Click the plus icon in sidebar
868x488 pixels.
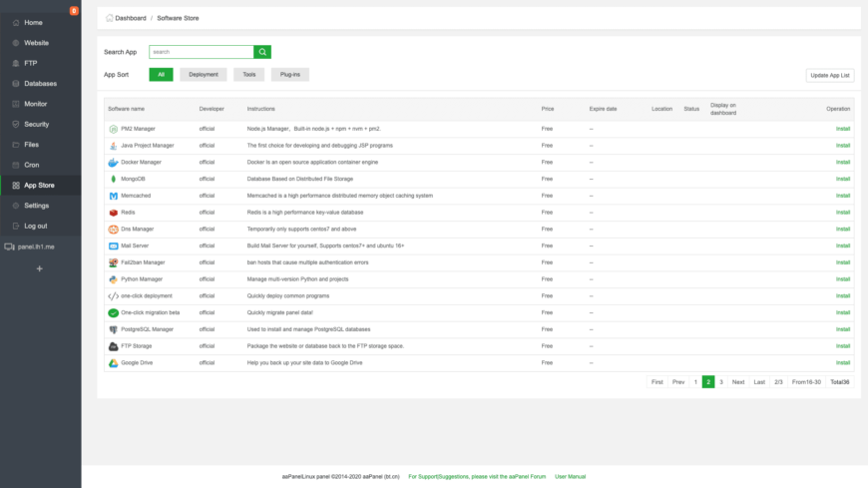(39, 268)
